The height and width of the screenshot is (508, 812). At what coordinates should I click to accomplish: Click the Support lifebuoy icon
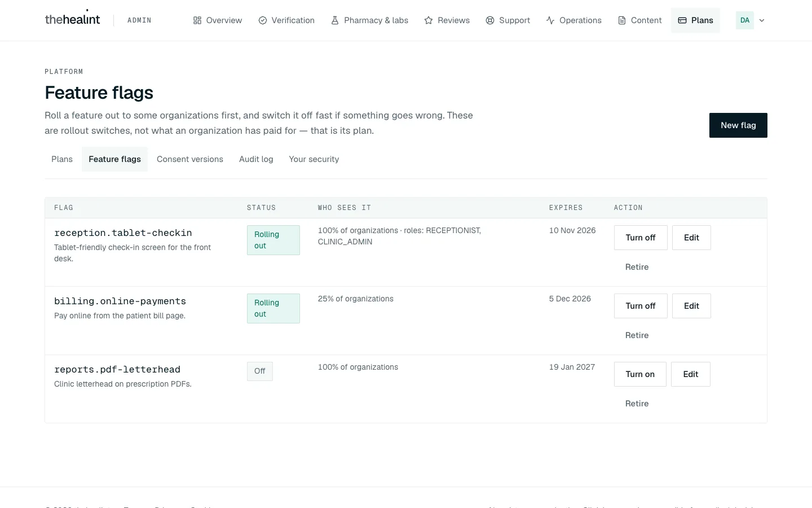tap(490, 20)
